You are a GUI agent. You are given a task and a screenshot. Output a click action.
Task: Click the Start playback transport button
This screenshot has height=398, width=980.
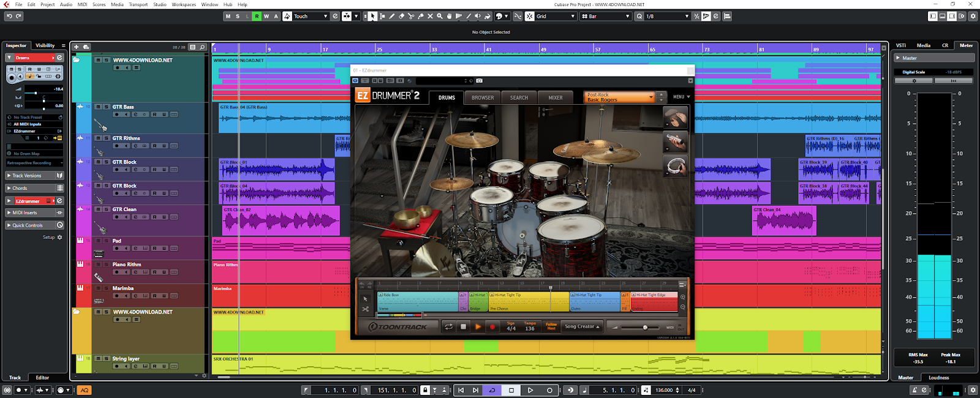(x=530, y=390)
